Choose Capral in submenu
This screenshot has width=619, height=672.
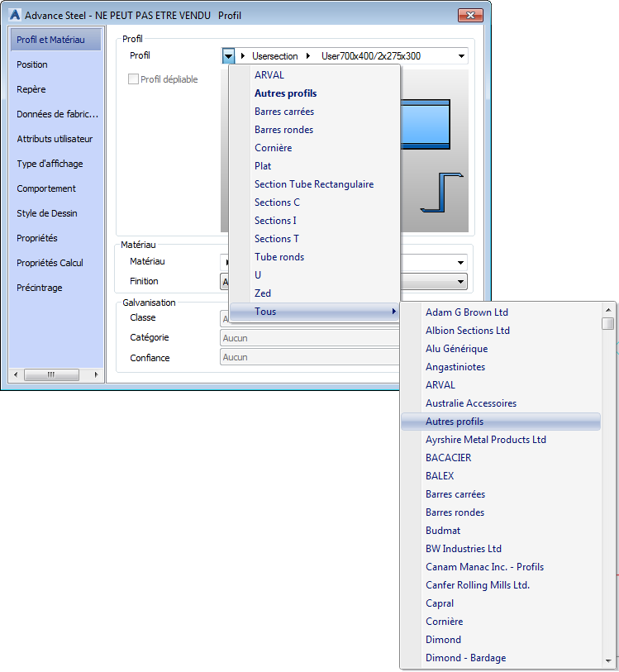(x=501, y=603)
